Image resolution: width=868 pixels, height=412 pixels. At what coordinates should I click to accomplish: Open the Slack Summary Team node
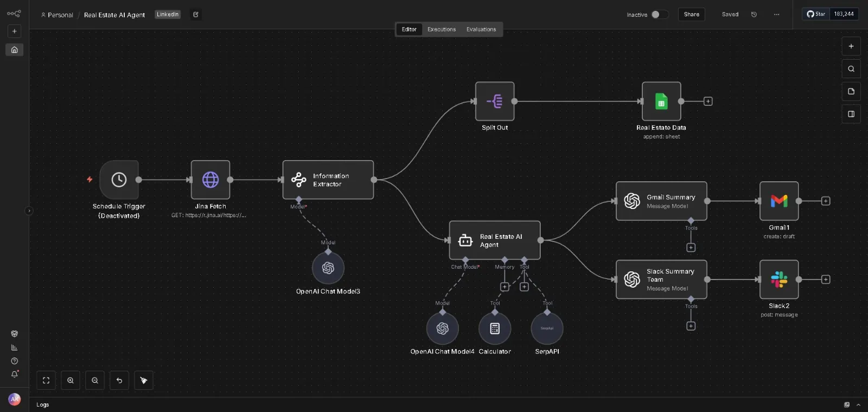pyautogui.click(x=661, y=280)
